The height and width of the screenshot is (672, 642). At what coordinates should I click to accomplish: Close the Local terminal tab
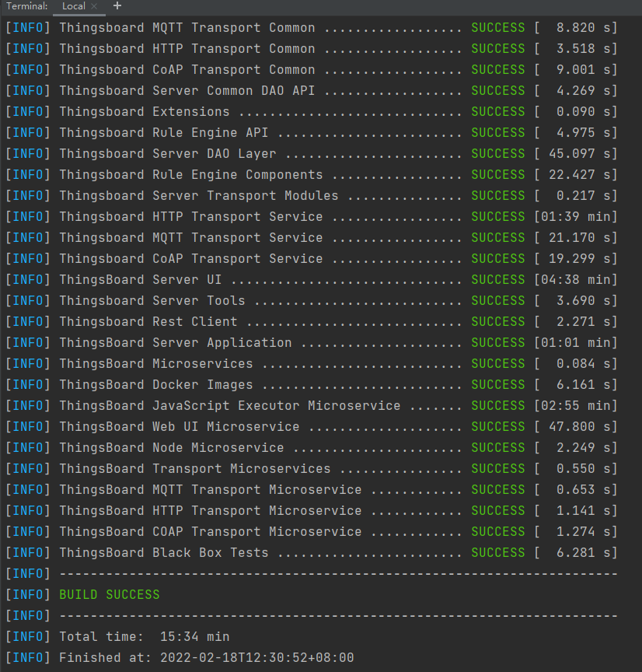click(94, 6)
